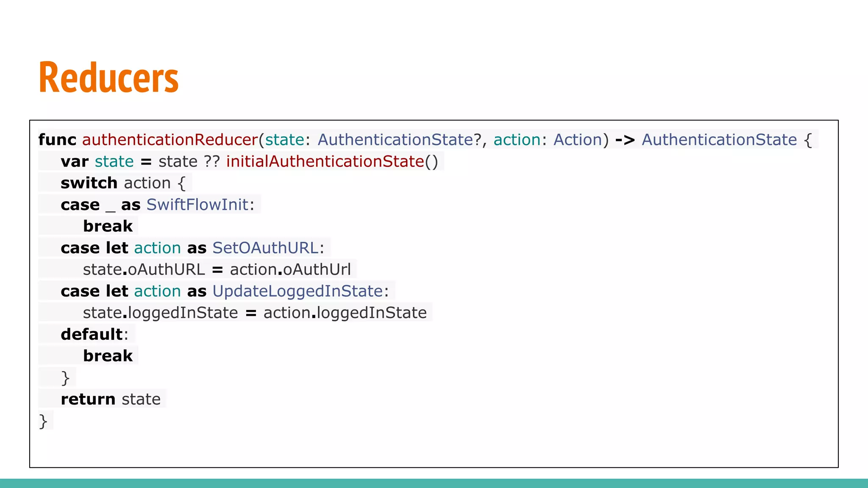Image resolution: width=868 pixels, height=488 pixels.
Task: Click the 'AuthenticationState?' parameter type
Action: [x=399, y=140]
